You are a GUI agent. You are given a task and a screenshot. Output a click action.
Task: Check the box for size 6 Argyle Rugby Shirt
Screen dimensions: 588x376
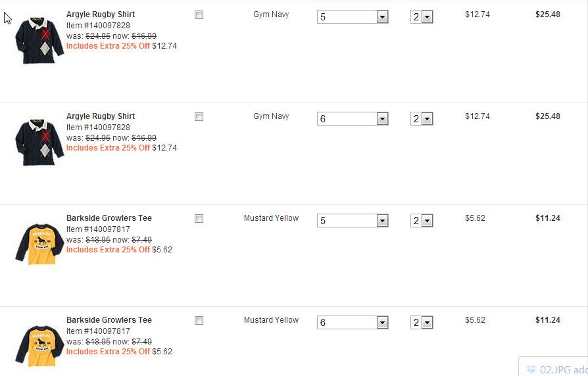[199, 117]
